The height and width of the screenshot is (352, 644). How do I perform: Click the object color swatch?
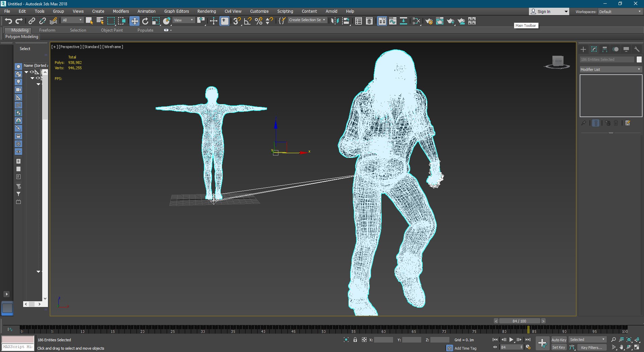[x=639, y=59]
